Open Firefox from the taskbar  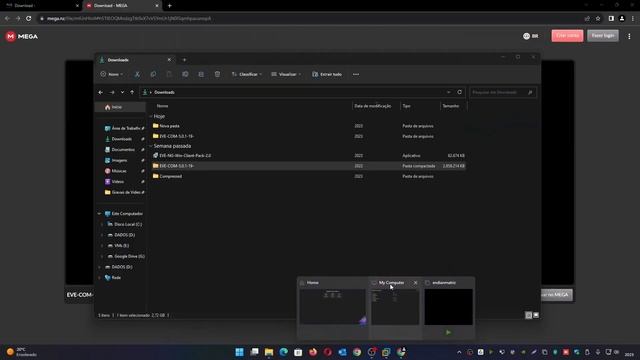click(x=313, y=352)
